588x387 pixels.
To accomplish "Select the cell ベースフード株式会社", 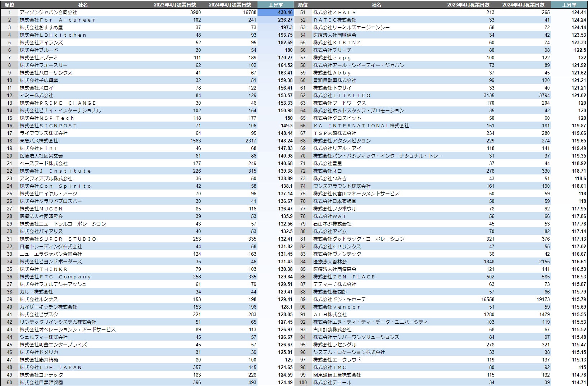I will (x=44, y=163).
